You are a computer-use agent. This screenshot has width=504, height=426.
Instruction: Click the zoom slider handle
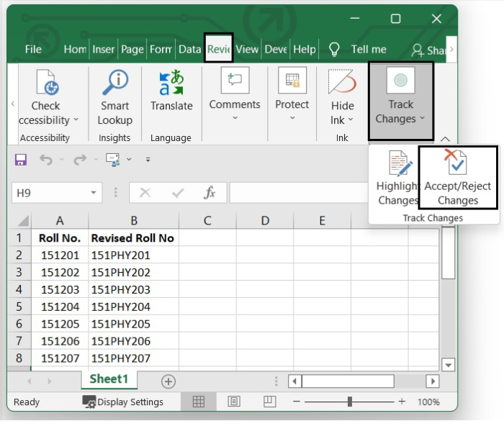350,402
